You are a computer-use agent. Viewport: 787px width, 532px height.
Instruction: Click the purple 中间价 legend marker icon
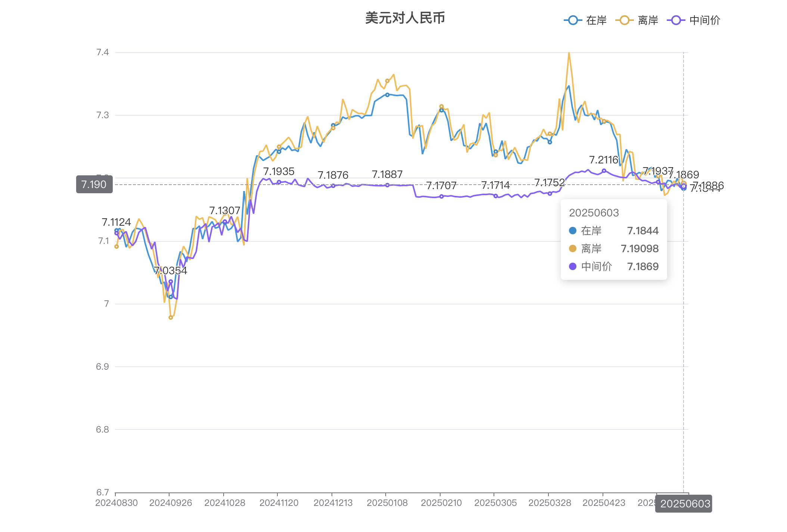coord(676,20)
